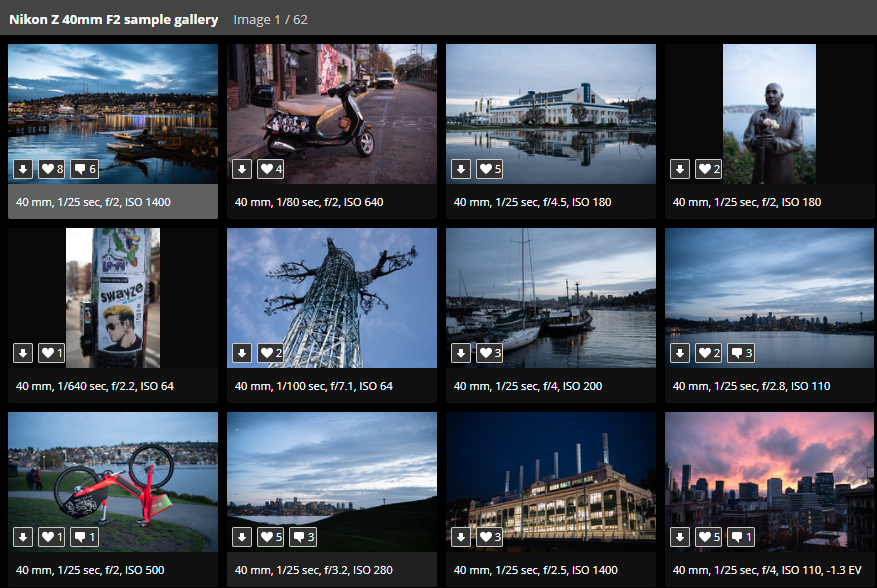Download the pink sunset skyline photo
The height and width of the screenshot is (588, 877).
coord(680,537)
